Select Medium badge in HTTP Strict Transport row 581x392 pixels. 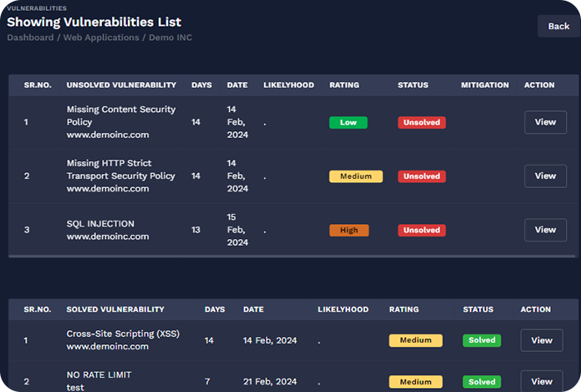(x=355, y=176)
